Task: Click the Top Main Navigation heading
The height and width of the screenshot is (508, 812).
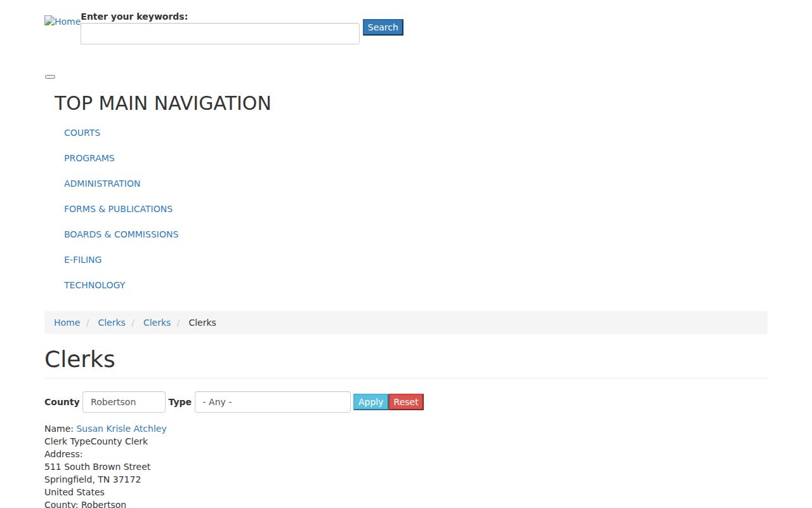Action: pos(162,103)
